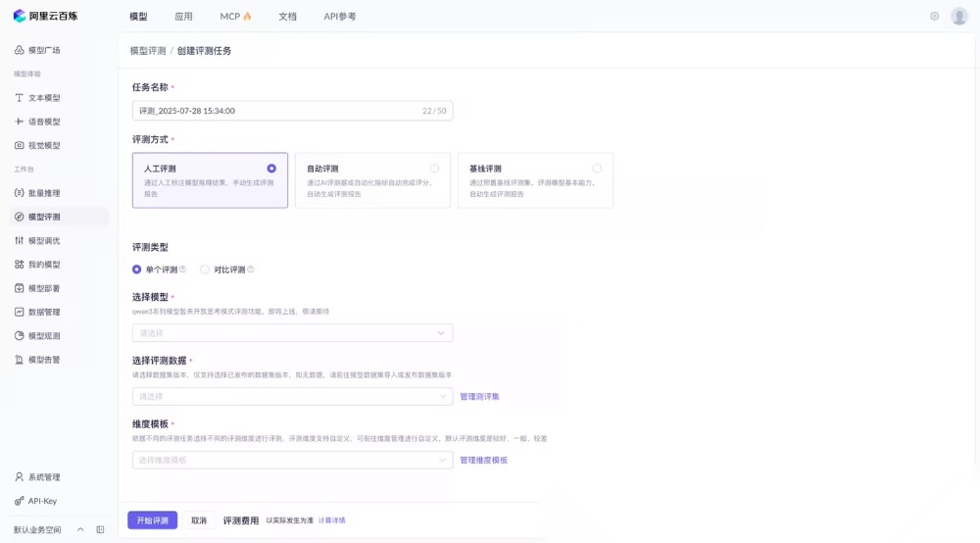
Task: Switch to 应用 top tab
Action: (x=184, y=17)
